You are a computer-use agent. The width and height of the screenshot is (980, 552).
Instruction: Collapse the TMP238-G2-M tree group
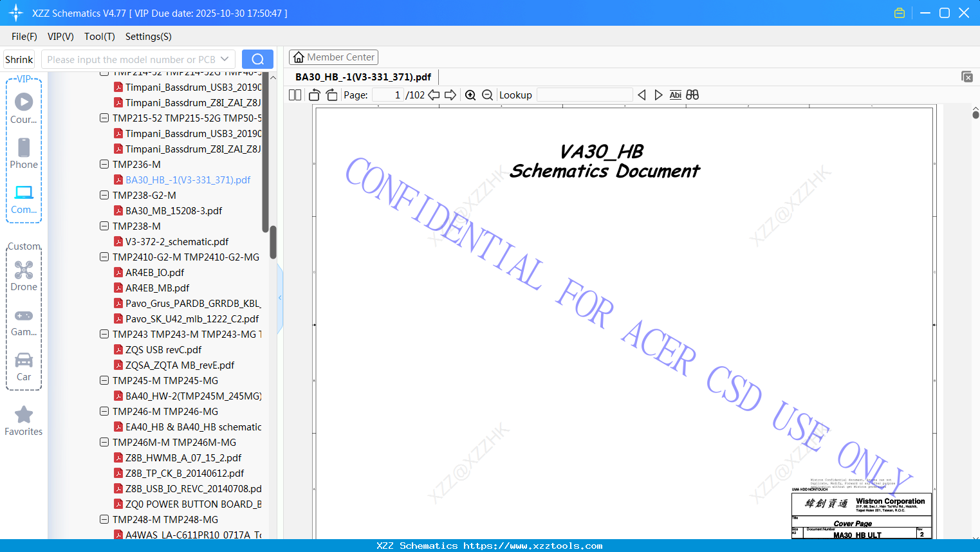[104, 195]
